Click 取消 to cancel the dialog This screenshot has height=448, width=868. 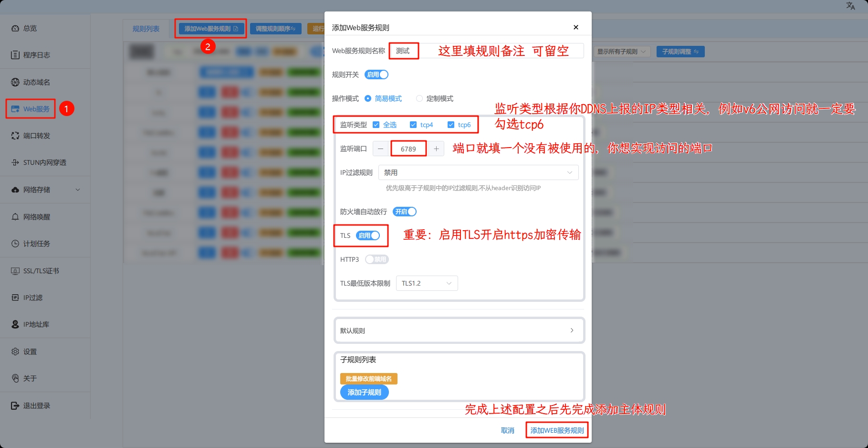tap(508, 430)
